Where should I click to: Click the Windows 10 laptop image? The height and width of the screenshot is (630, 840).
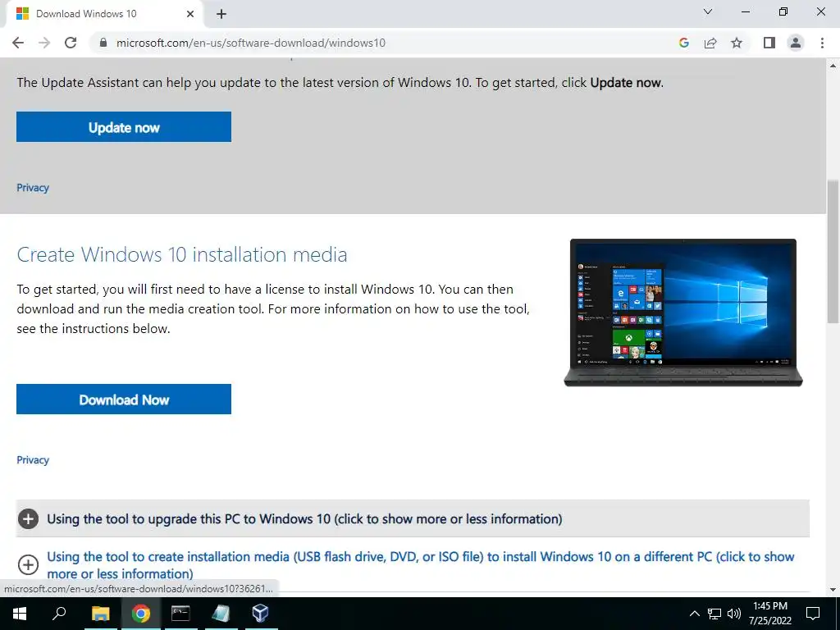[x=683, y=313]
